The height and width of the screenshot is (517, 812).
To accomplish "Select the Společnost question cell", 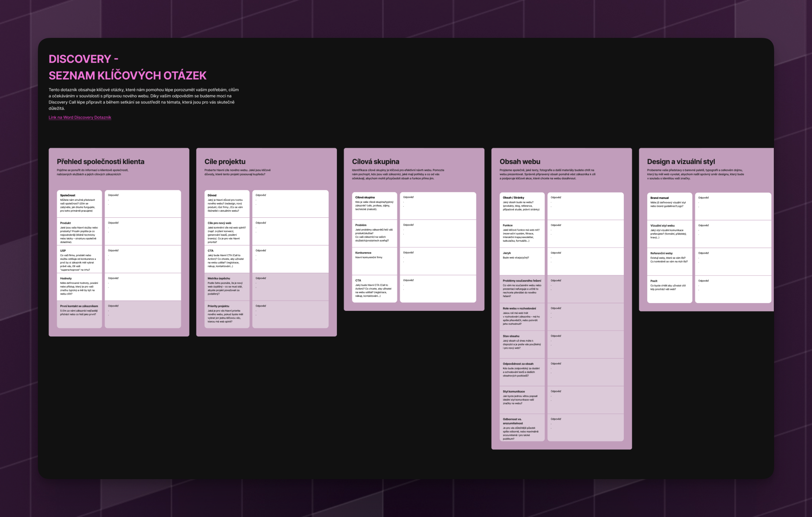I will (79, 204).
